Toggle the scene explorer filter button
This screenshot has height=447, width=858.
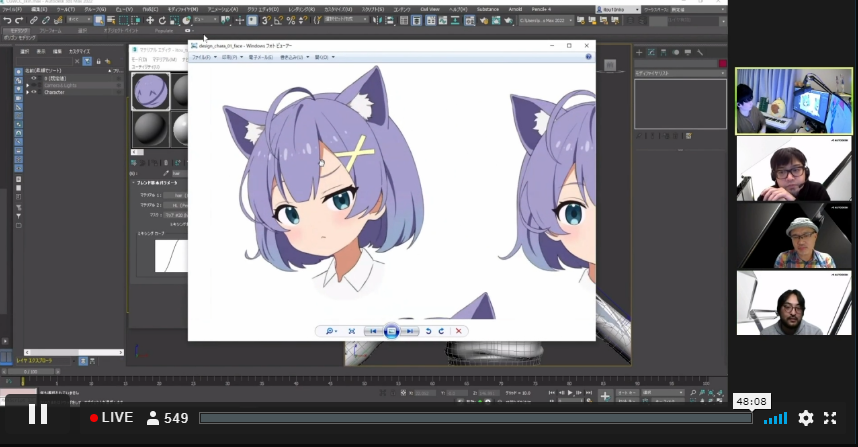(x=87, y=61)
